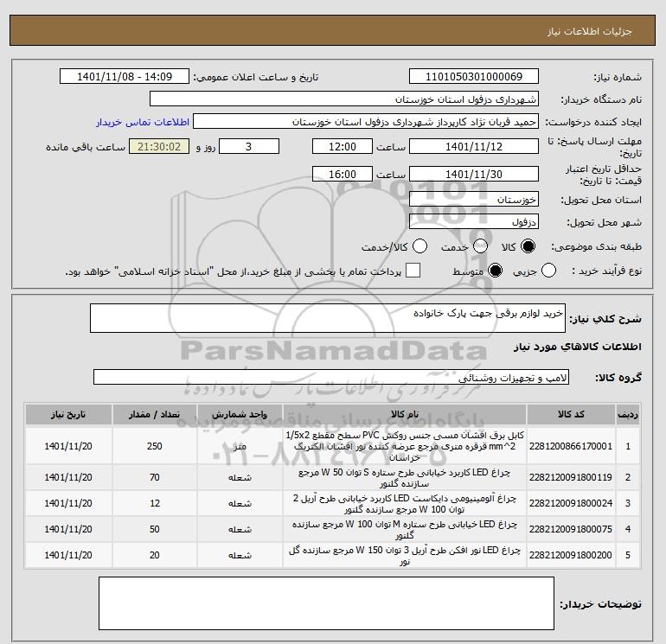Click quantity 12 in row 3

155,503
